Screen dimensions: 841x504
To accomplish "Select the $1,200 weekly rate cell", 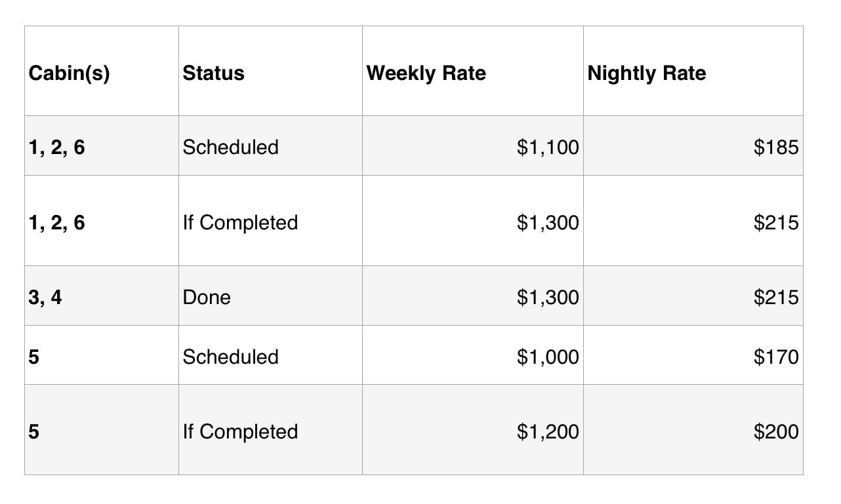I will tap(472, 430).
